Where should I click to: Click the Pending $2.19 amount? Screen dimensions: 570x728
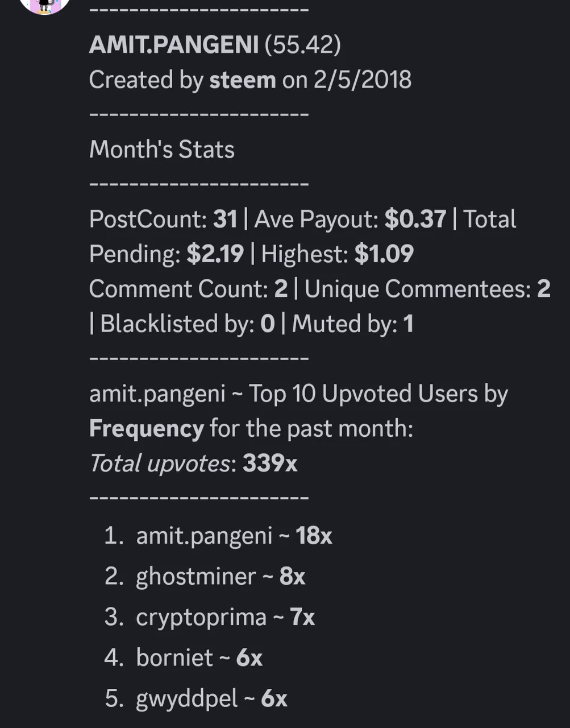(215, 254)
